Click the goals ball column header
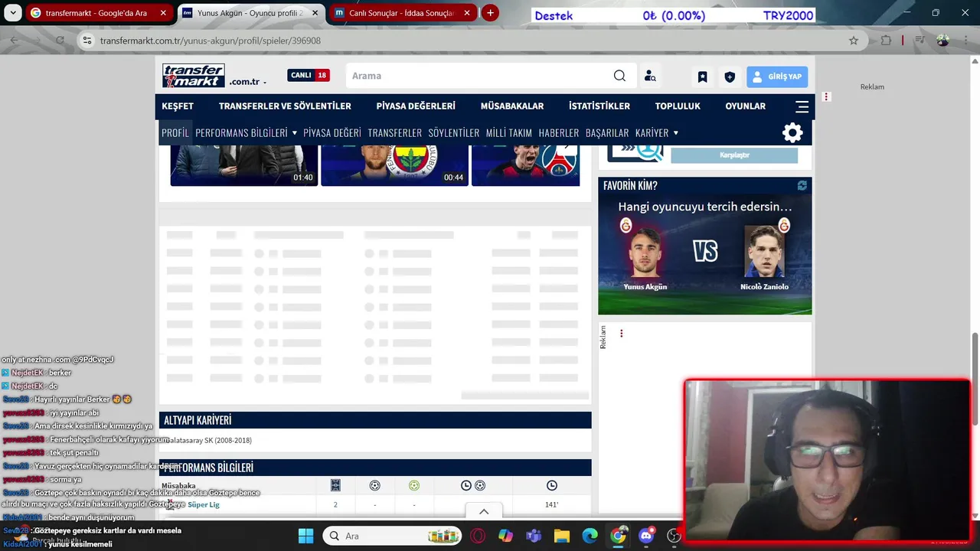The height and width of the screenshot is (551, 980). click(x=374, y=485)
